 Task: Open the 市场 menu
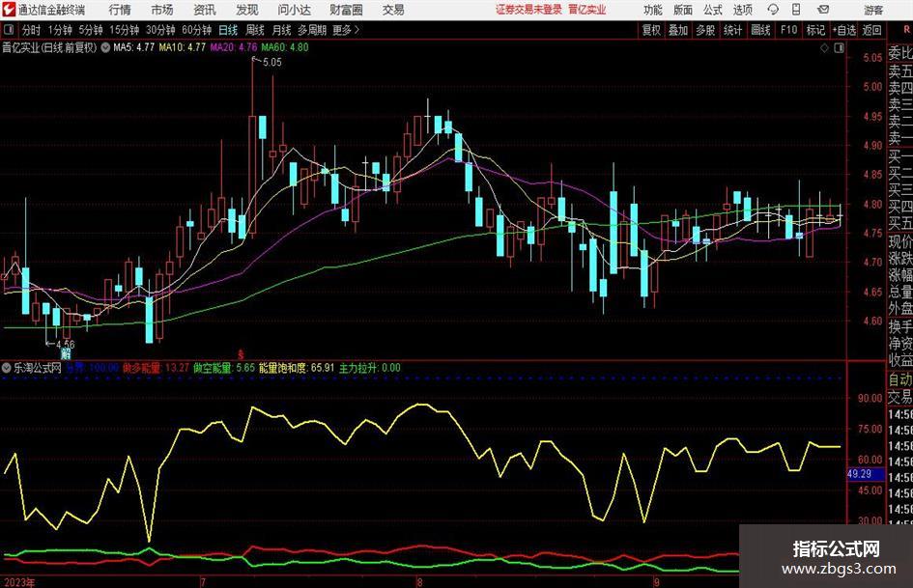tap(162, 10)
